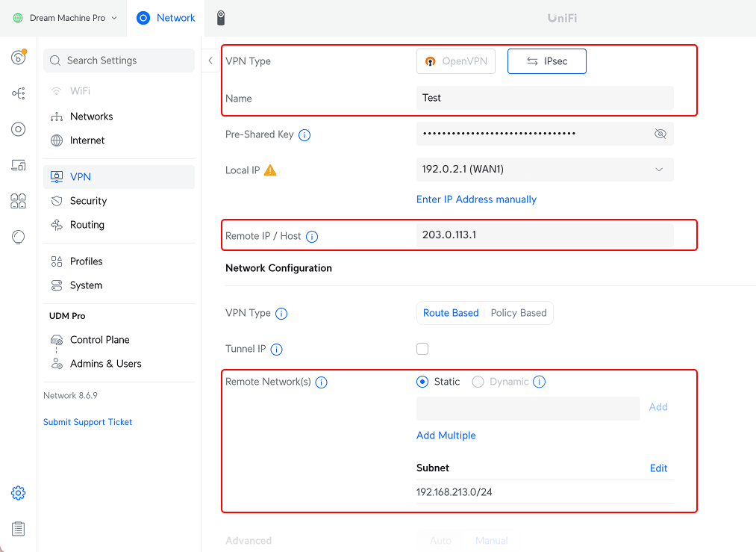
Task: Open the system log clipboard icon
Action: point(19,529)
